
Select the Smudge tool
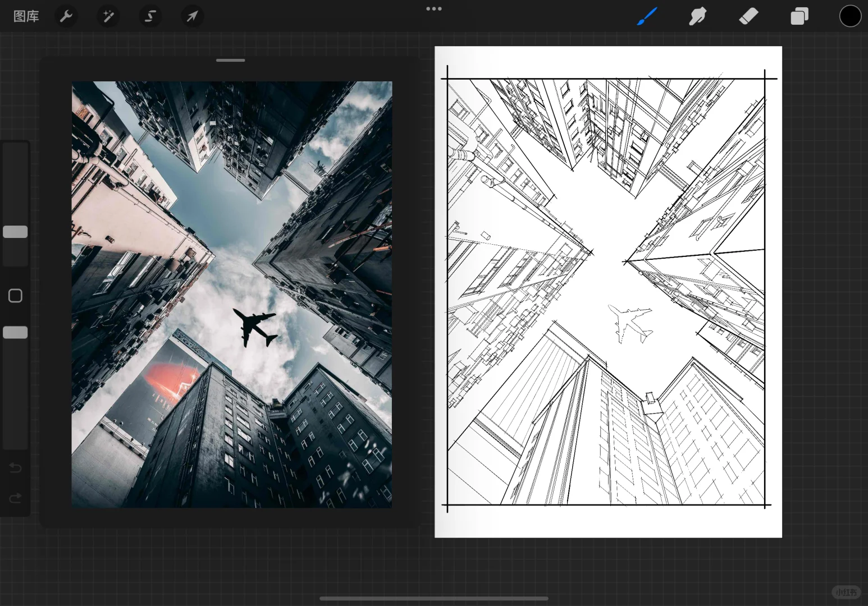(x=697, y=16)
